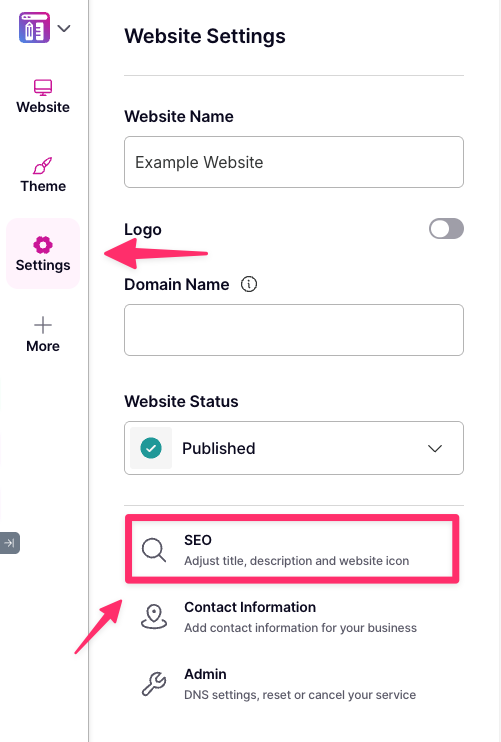Open the Admin settings link
Screen dimensions: 501x742
pyautogui.click(x=293, y=684)
